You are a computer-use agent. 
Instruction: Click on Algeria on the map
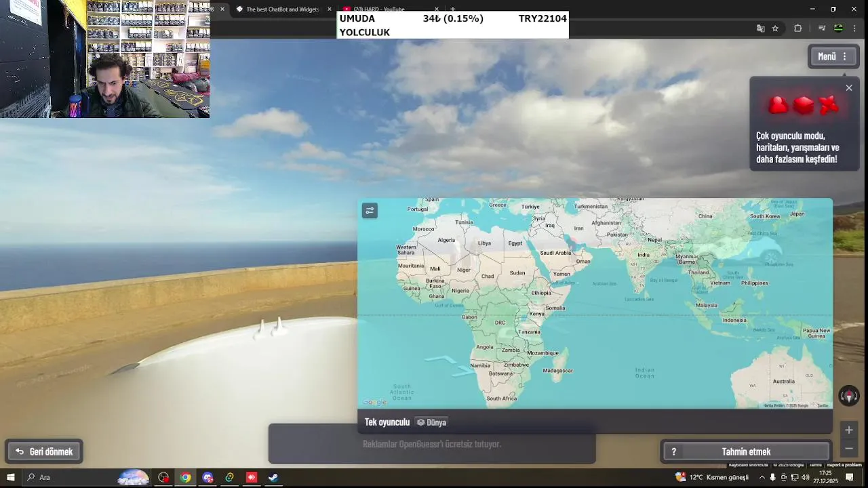446,240
